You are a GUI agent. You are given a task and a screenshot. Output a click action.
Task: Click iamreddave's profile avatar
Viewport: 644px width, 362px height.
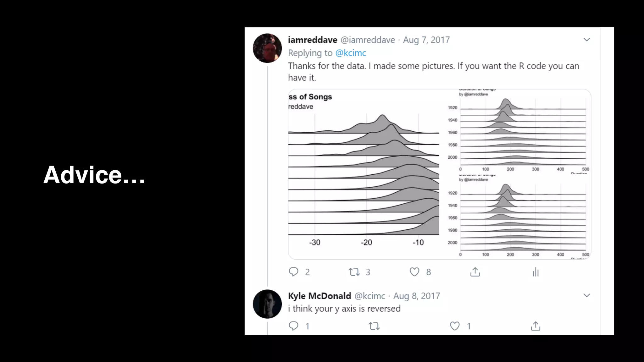267,48
